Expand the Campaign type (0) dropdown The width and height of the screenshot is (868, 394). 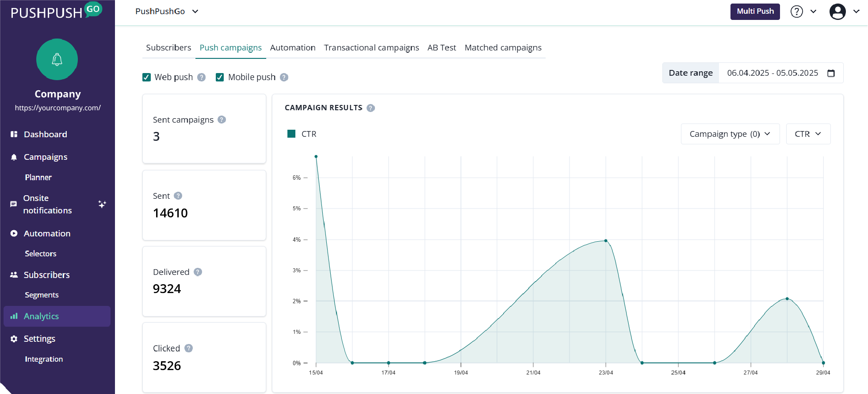click(x=730, y=134)
